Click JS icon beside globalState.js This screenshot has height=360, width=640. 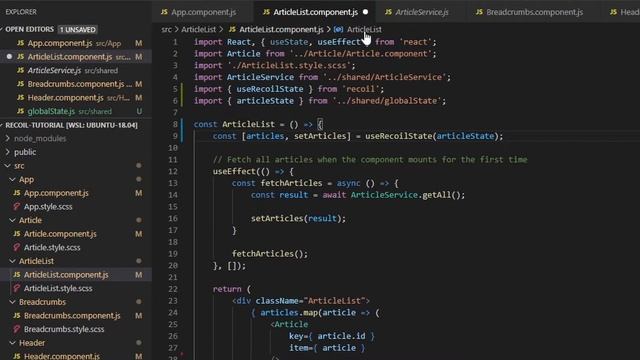pyautogui.click(x=20, y=111)
